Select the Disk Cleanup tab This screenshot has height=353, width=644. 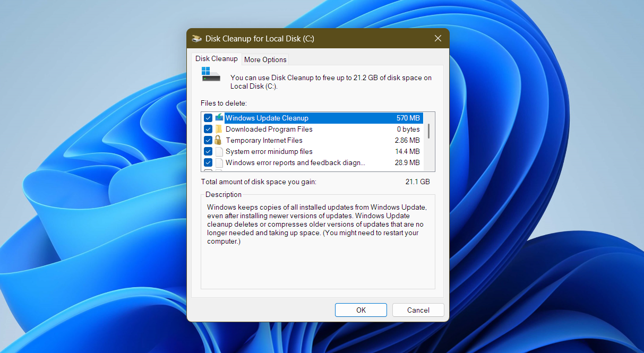[216, 58]
